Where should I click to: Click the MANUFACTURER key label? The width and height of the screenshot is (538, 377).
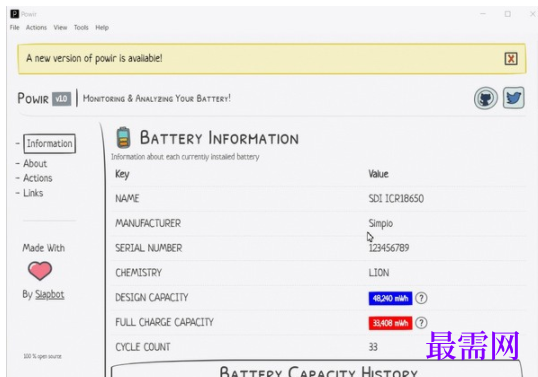(x=148, y=223)
